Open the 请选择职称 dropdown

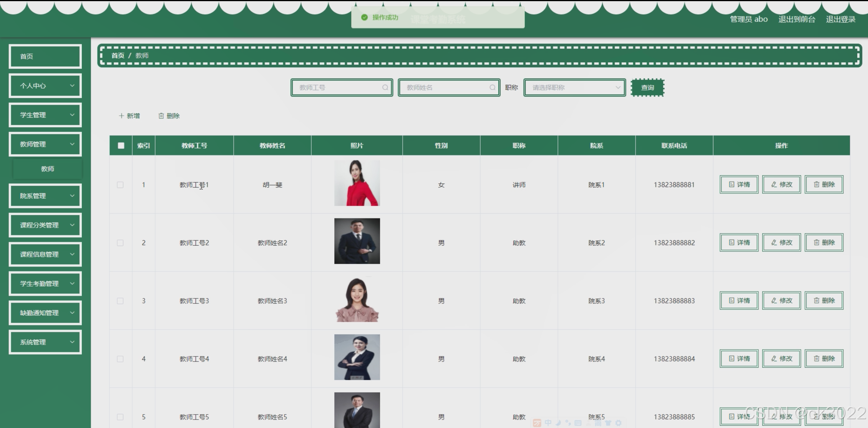pyautogui.click(x=574, y=88)
